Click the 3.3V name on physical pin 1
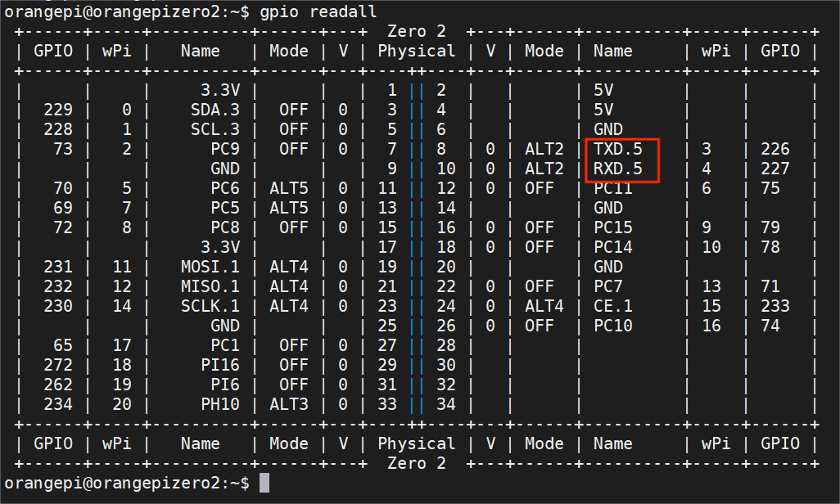Viewport: 840px width, 504px height. (220, 90)
